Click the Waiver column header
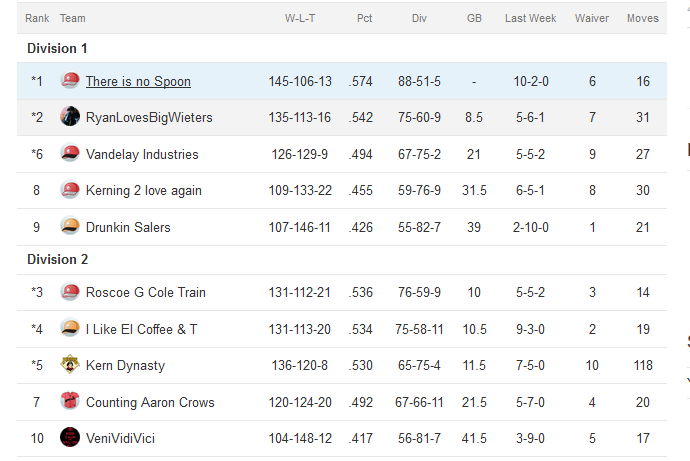 592,18
